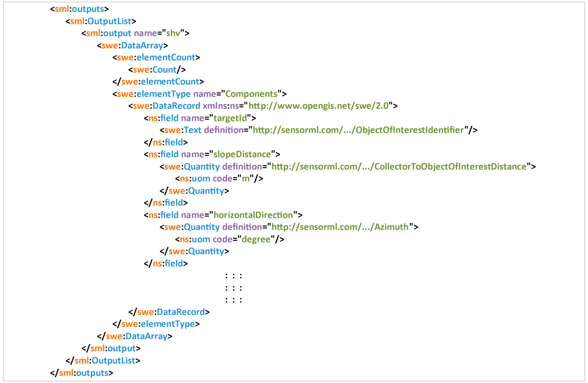Click the opening swe:DataArray tag

[132, 46]
